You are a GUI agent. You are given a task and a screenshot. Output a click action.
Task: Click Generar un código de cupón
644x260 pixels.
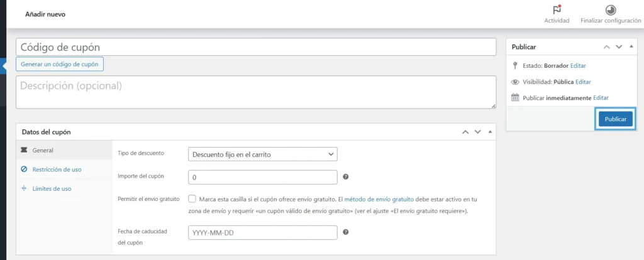[60, 64]
